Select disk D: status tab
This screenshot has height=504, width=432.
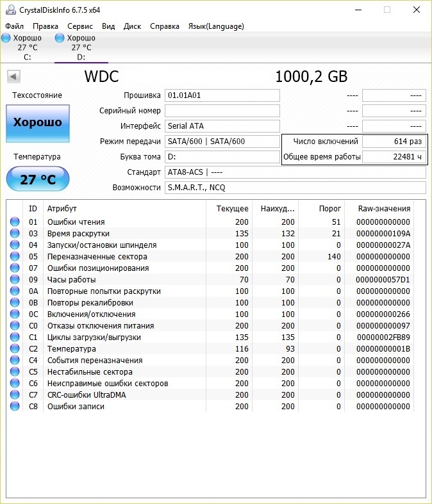[x=81, y=47]
